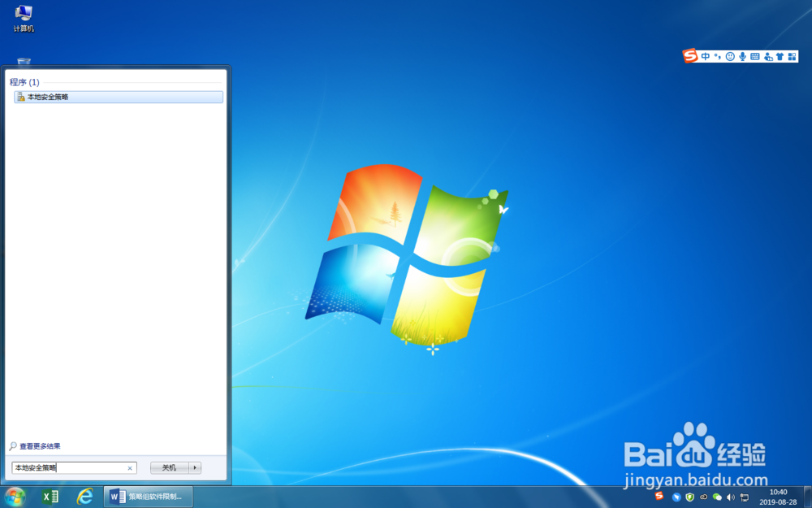Click the 关机 shutdown button

(170, 467)
